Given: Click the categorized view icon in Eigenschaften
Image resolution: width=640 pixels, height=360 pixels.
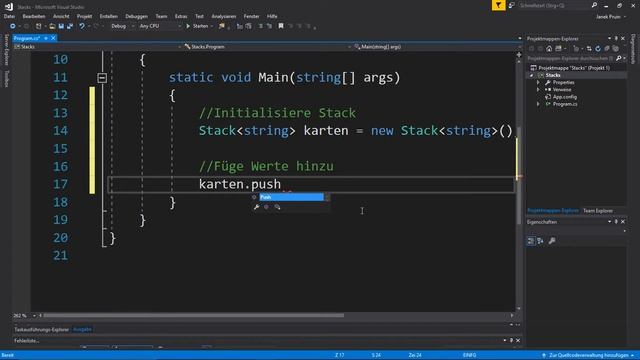Looking at the screenshot, I should [x=531, y=241].
